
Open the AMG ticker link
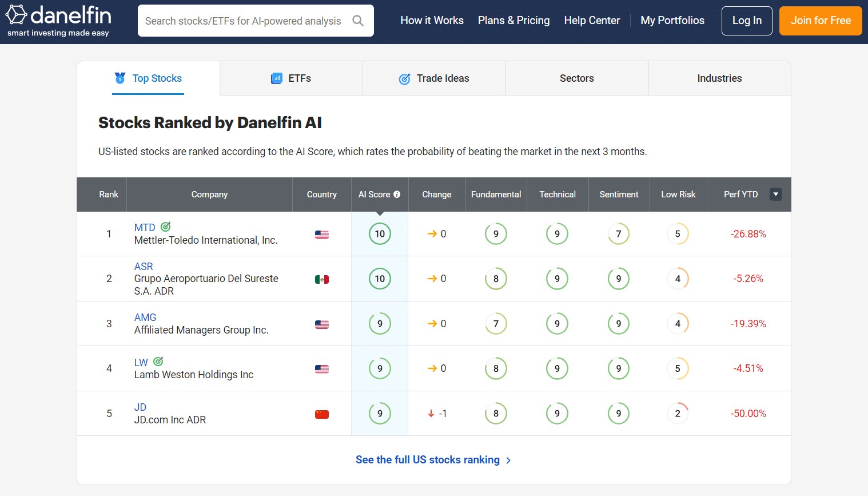[145, 318]
